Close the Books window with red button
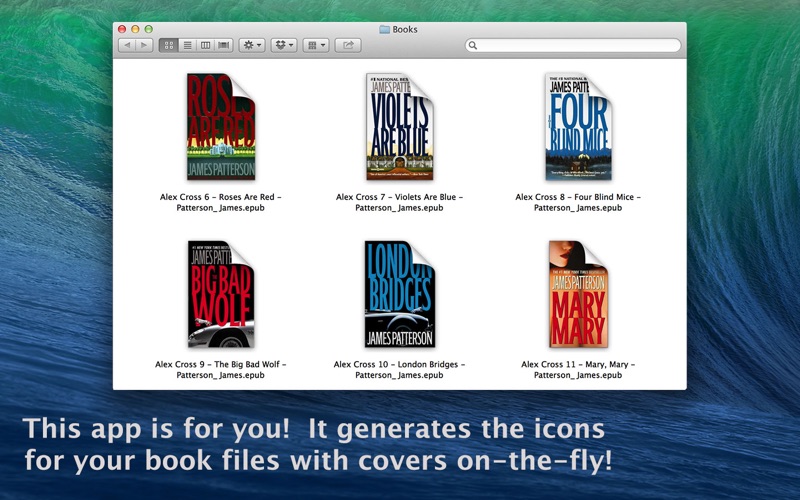 click(122, 29)
